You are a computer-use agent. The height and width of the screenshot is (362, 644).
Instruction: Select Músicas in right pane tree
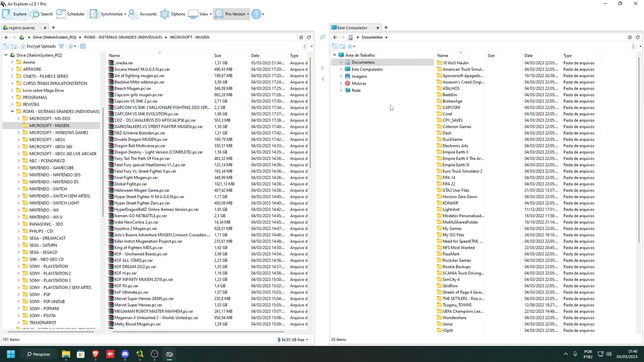coord(359,83)
